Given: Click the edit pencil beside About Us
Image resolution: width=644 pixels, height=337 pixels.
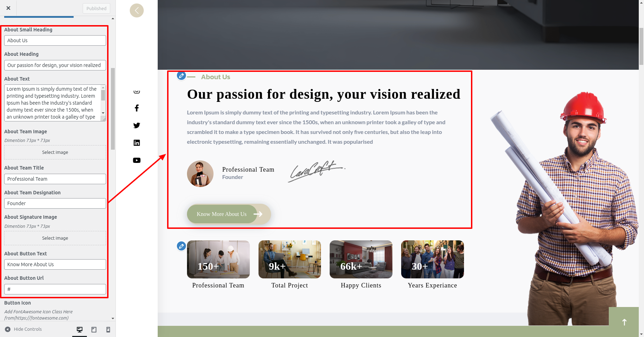Looking at the screenshot, I should (181, 76).
